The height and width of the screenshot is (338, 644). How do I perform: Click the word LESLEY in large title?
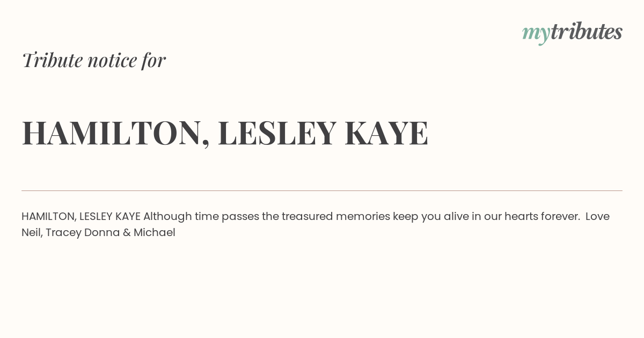pyautogui.click(x=277, y=133)
